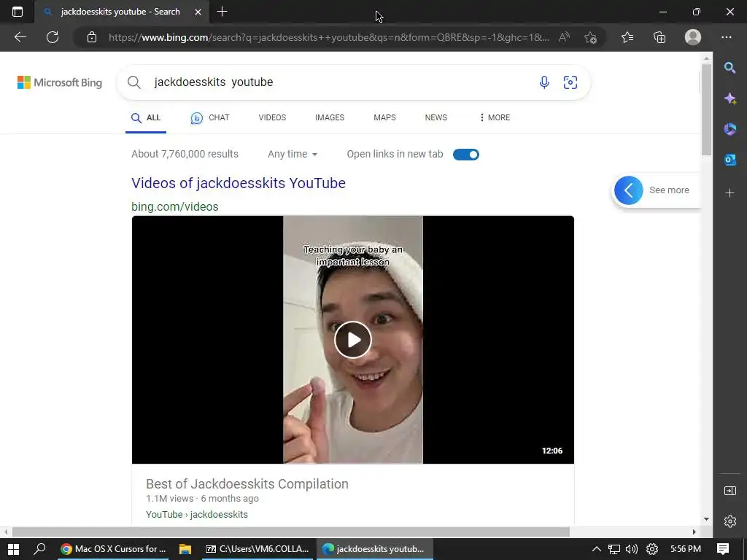Switch to the NEWS tab

tap(436, 117)
